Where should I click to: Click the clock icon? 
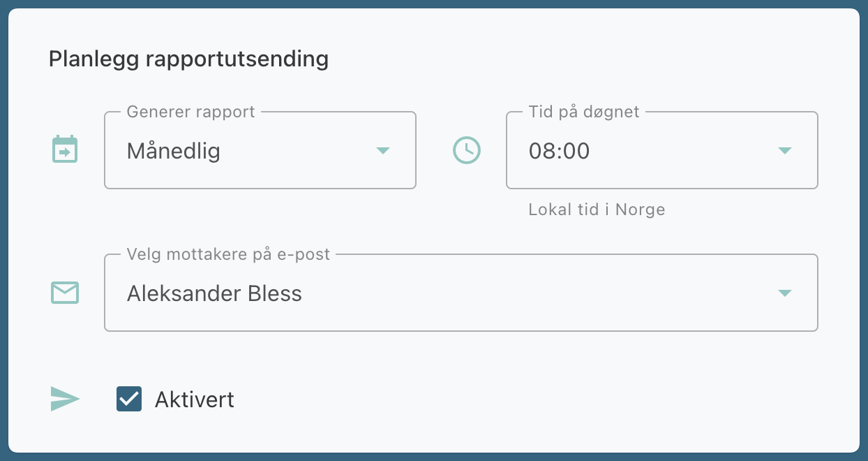(x=467, y=150)
